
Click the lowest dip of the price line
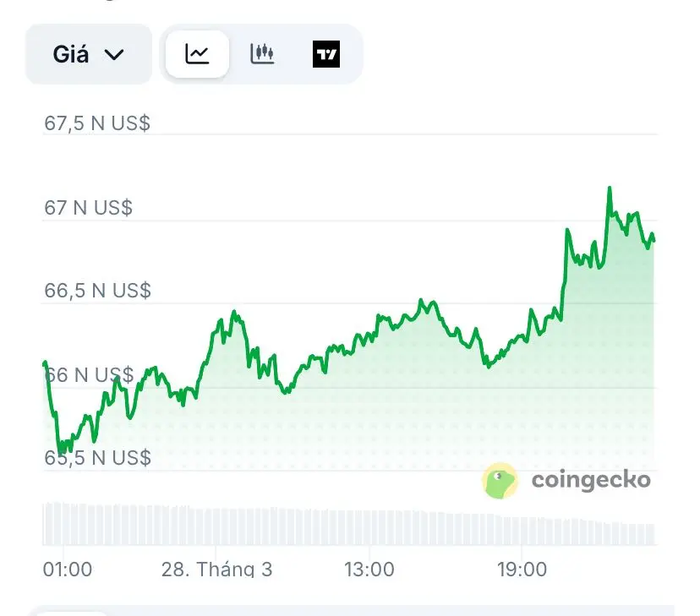click(60, 451)
